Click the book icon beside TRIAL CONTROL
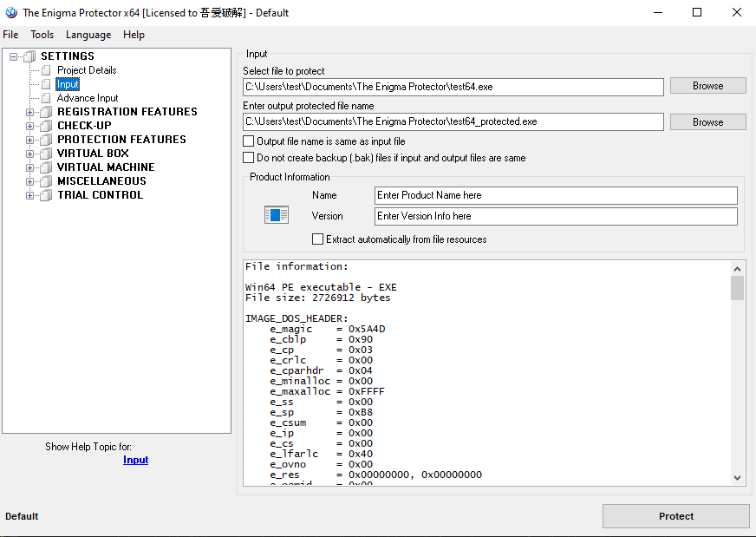The width and height of the screenshot is (756, 537). 46,195
